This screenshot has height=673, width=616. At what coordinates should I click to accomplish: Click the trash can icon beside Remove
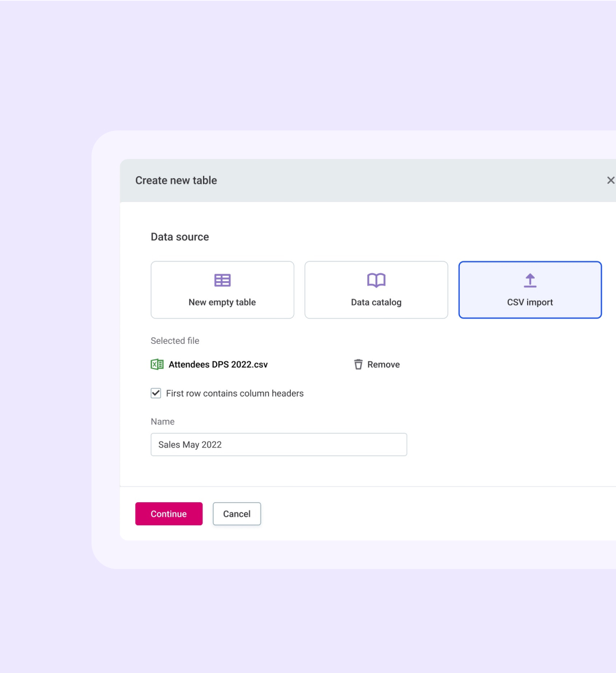[358, 365]
